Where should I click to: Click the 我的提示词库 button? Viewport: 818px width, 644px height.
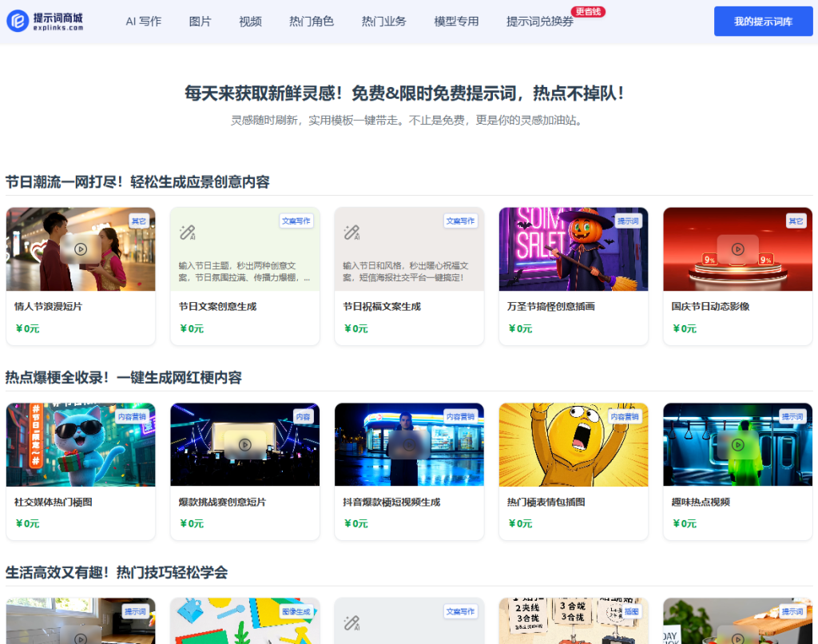763,22
